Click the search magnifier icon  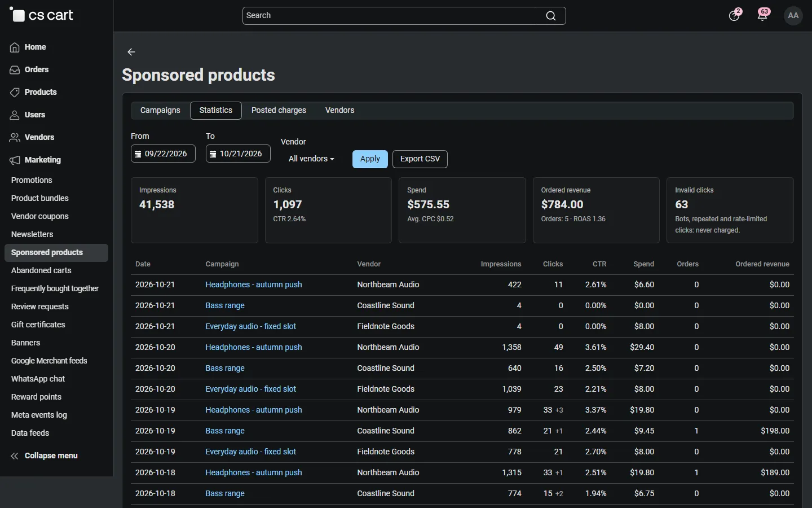(x=551, y=16)
